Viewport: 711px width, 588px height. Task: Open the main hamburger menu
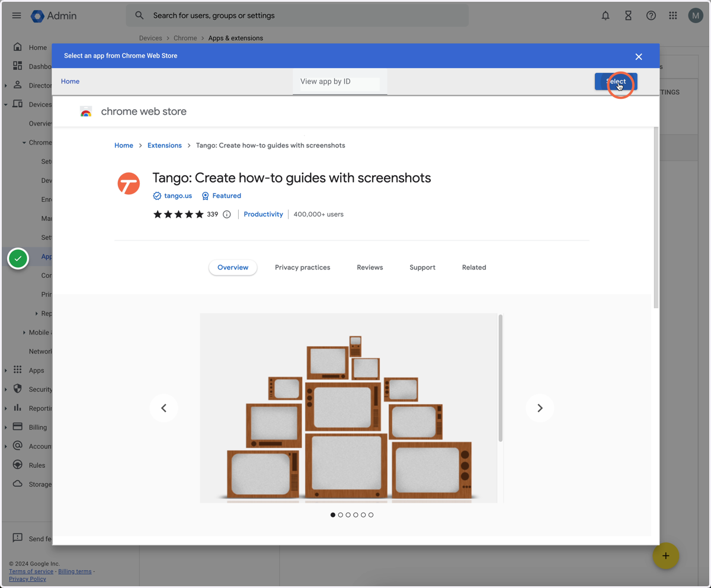click(x=17, y=15)
